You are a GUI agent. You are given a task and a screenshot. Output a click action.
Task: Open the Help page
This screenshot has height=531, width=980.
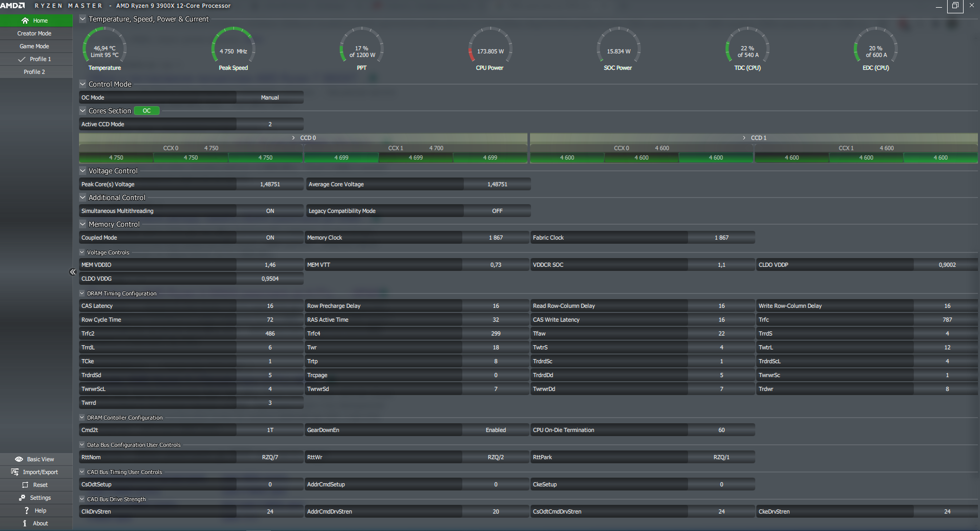coord(36,510)
